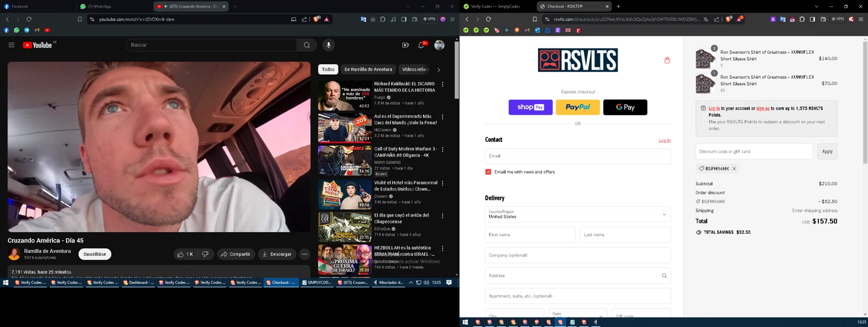Dislike the Cruzando América video

pos(205,254)
